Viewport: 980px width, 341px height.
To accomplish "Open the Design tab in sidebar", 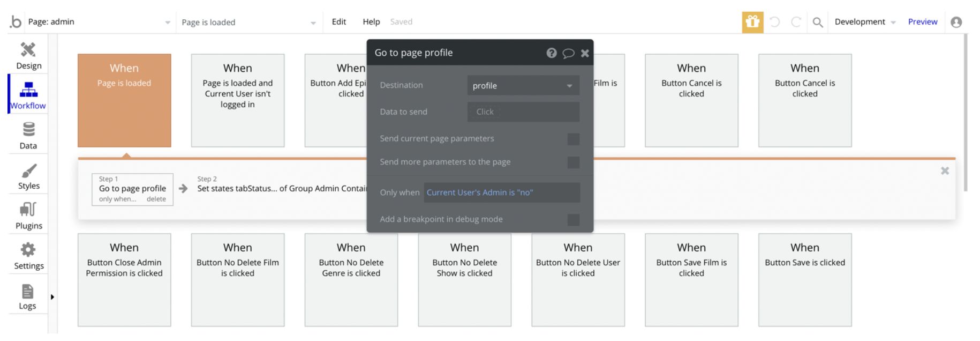I will click(28, 56).
